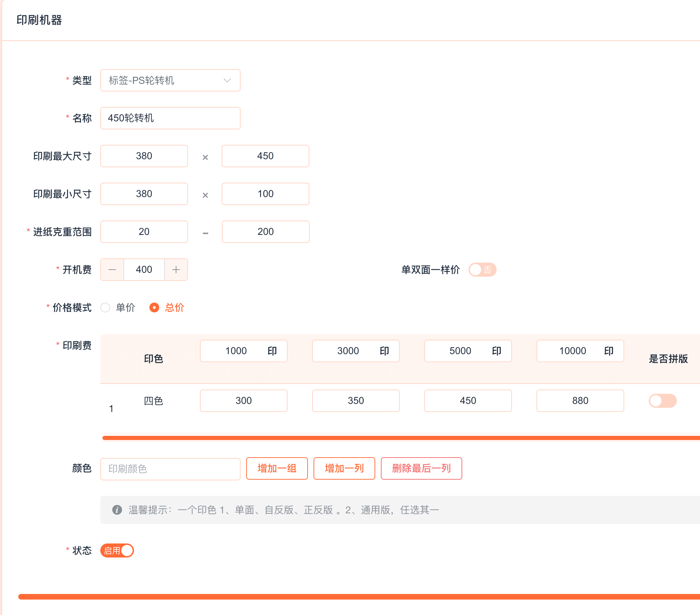
Task: Select the 总价 price mode radio
Action: point(154,307)
